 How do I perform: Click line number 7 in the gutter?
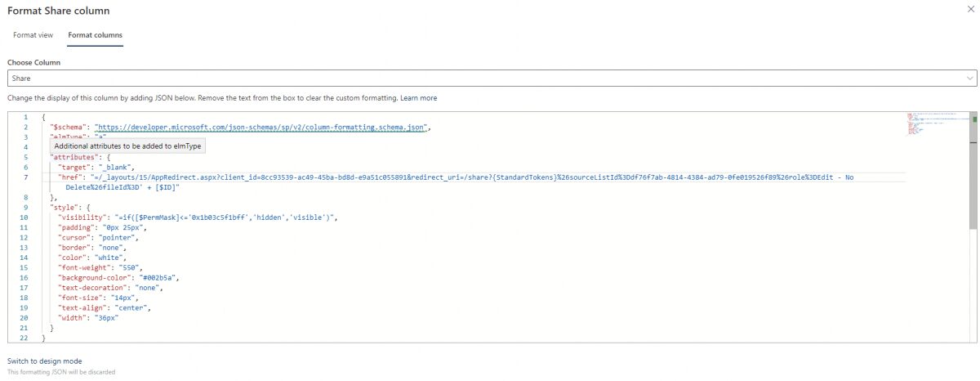click(26, 177)
